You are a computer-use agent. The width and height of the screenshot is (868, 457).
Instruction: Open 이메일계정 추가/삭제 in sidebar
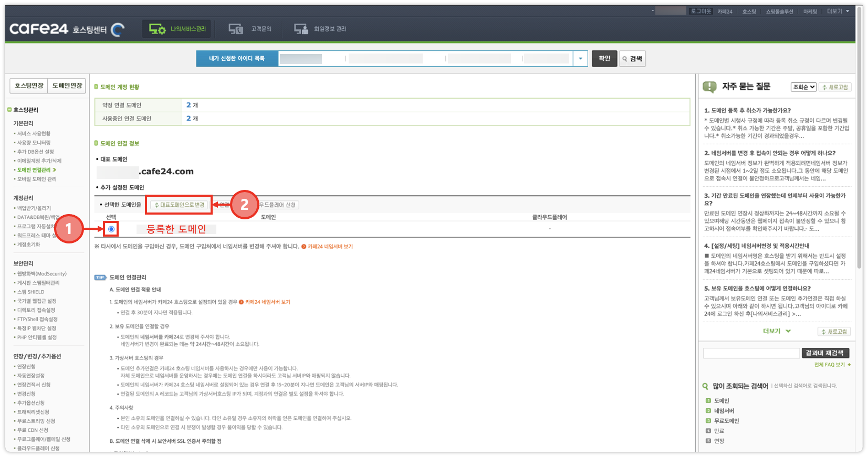point(39,161)
